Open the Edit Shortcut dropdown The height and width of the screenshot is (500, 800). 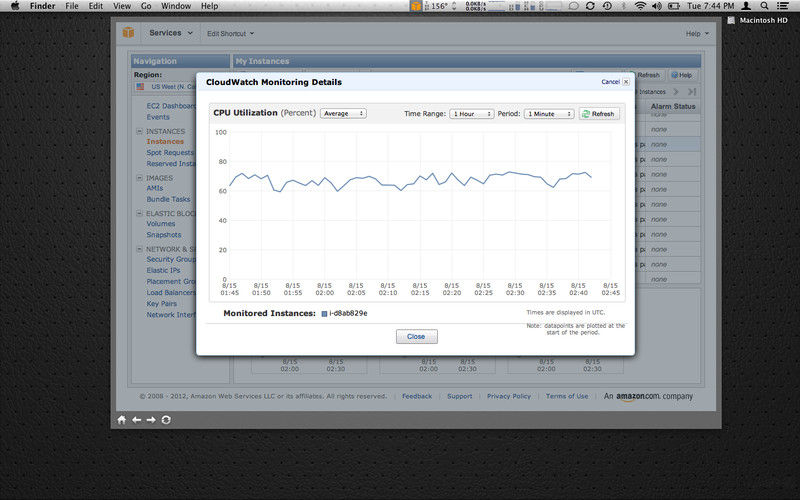click(230, 34)
